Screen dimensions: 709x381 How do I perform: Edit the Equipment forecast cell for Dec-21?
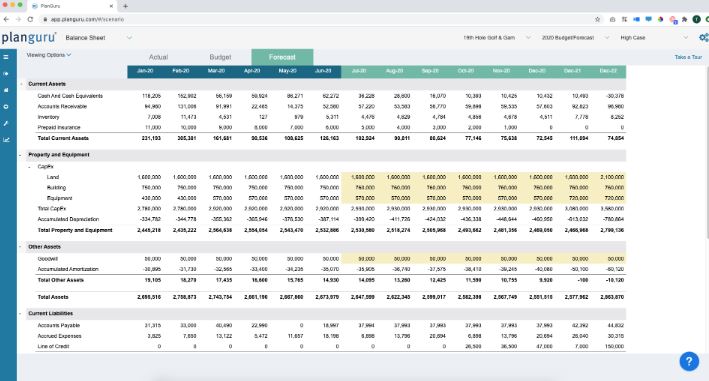pyautogui.click(x=573, y=198)
